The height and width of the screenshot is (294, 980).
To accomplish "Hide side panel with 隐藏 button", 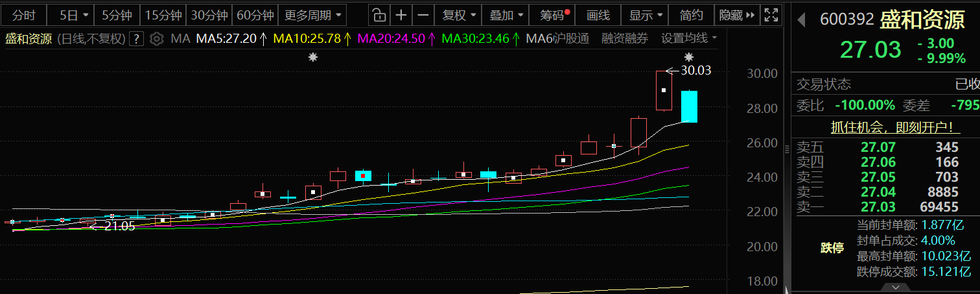I will [x=737, y=15].
